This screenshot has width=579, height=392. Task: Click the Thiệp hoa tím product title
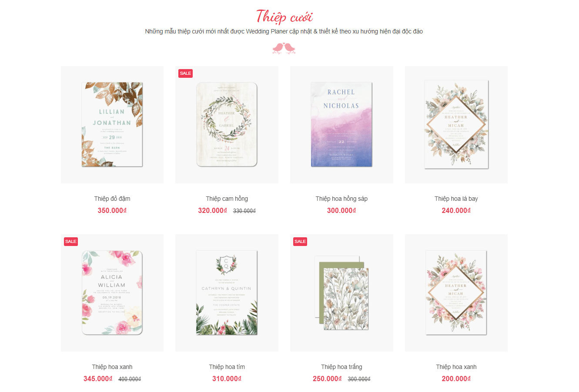coord(227,367)
